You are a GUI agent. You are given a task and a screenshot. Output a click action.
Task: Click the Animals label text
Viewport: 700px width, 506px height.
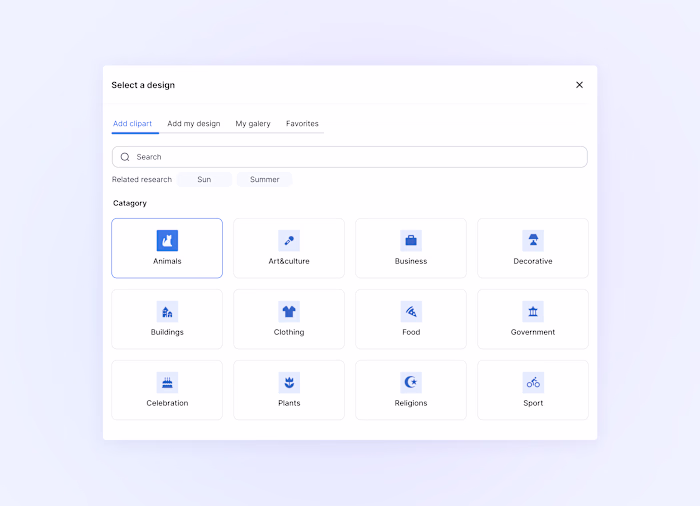[167, 261]
